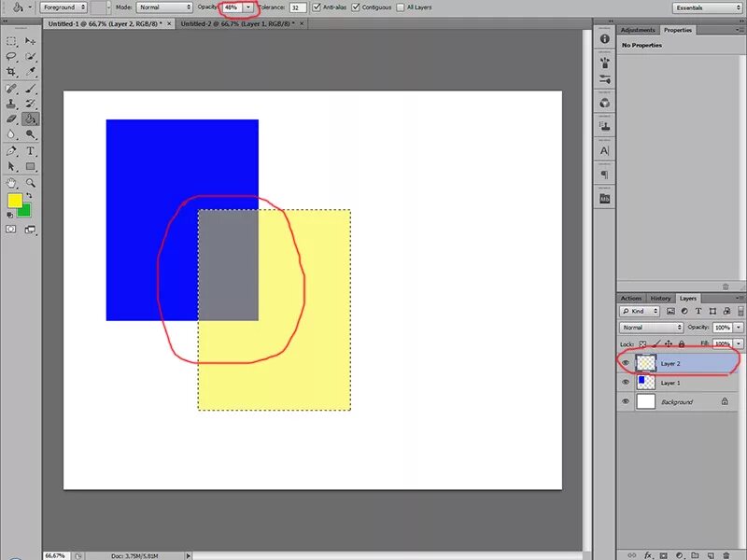
Task: Toggle Quick Mask mode
Action: click(11, 230)
